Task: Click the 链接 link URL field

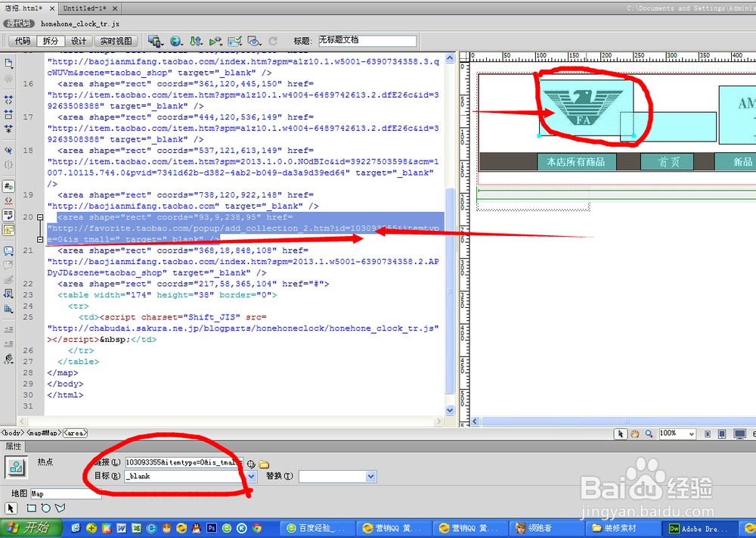Action: tap(184, 463)
